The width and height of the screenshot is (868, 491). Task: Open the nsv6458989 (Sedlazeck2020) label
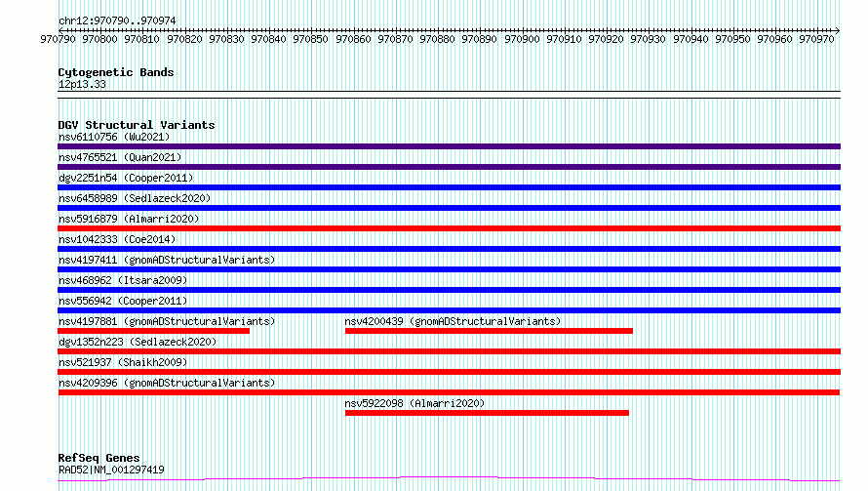135,198
